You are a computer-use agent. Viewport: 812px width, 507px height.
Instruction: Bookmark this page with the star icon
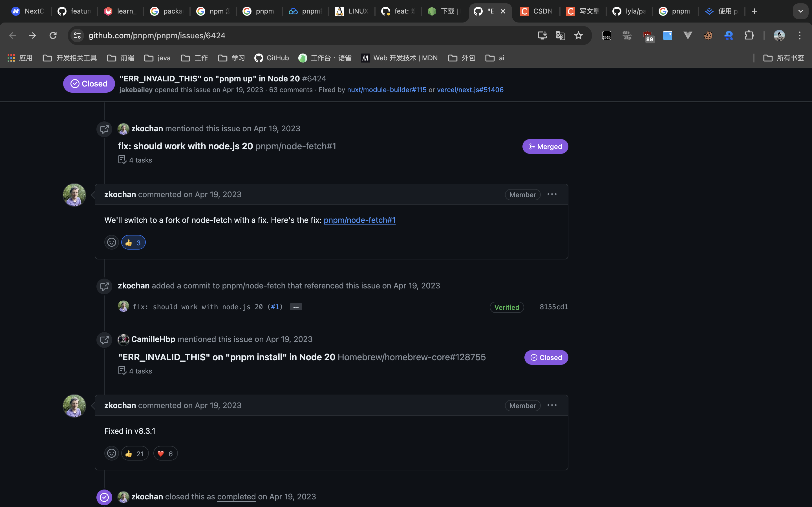coord(579,35)
